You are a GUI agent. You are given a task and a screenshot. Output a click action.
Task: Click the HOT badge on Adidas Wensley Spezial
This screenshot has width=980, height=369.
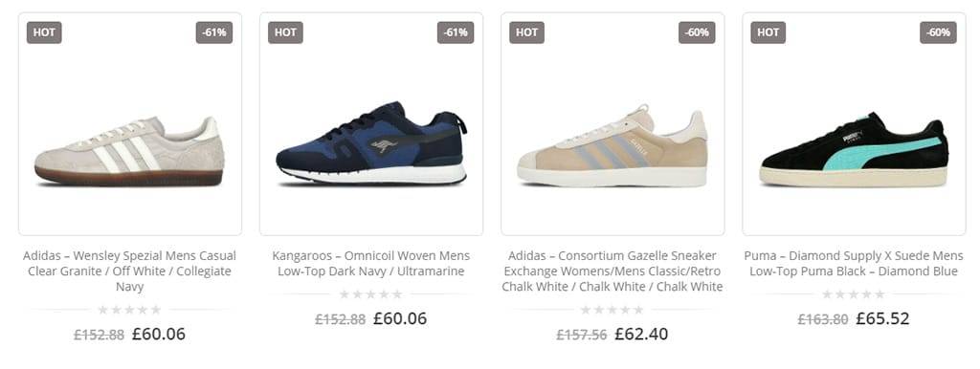44,33
